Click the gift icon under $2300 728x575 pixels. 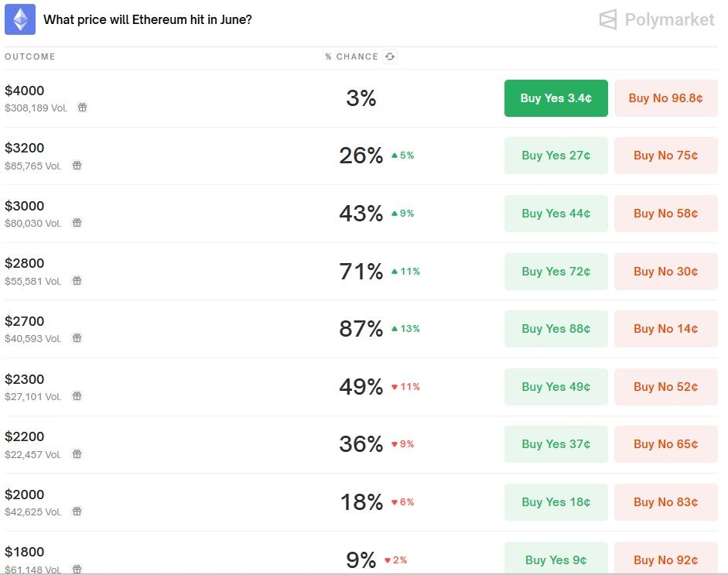[77, 396]
